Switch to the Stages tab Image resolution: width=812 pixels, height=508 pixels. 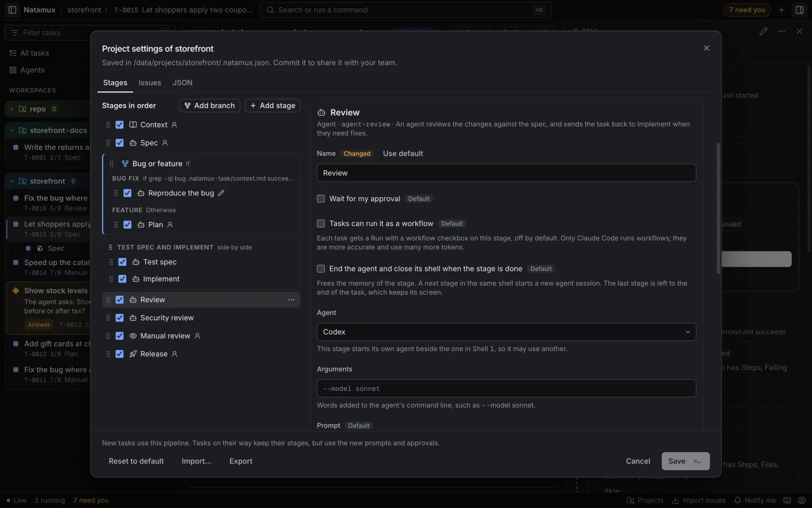click(x=115, y=83)
